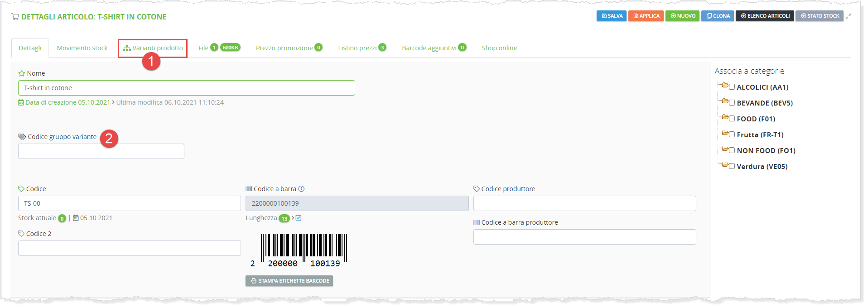Screen dimensions: 868x308
Task: Click Stampa Etichette Barcode button
Action: [289, 281]
